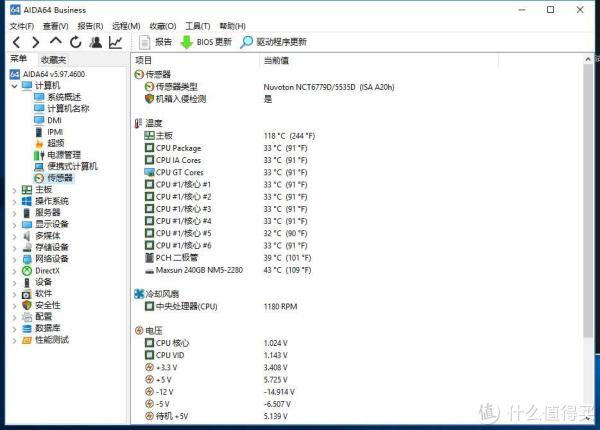Expand the 显示设备 tree node

[15, 225]
